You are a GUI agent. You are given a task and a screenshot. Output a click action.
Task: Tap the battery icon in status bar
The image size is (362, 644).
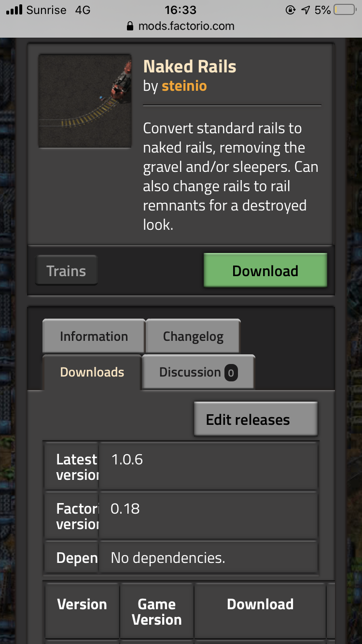click(x=345, y=10)
